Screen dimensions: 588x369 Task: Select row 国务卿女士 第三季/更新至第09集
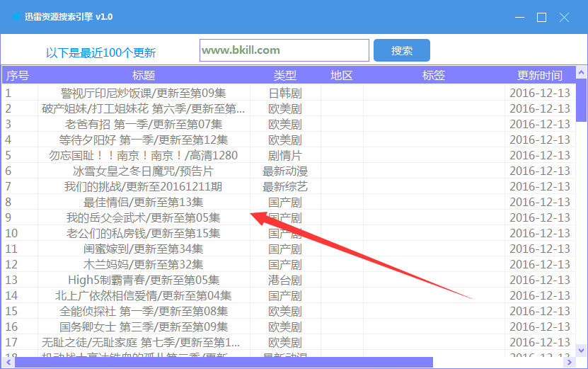click(289, 327)
